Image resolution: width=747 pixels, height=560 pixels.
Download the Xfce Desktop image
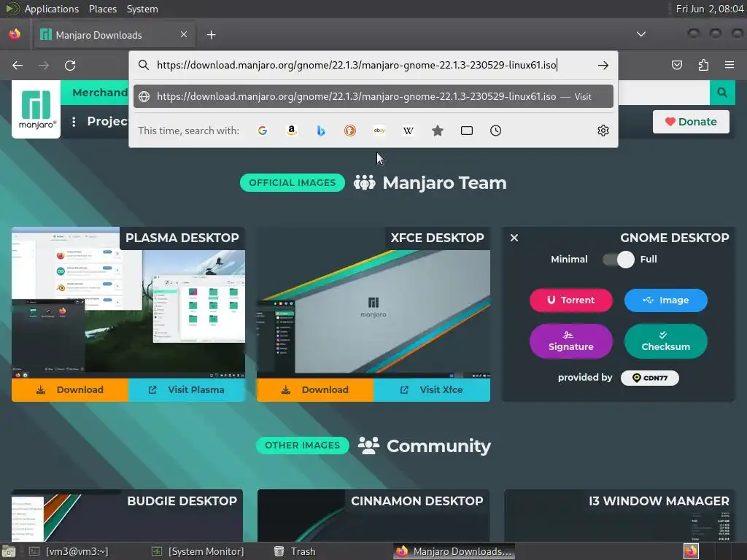click(315, 390)
